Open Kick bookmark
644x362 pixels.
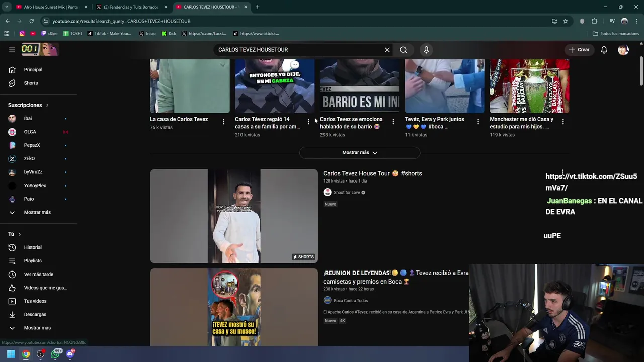pyautogui.click(x=169, y=34)
